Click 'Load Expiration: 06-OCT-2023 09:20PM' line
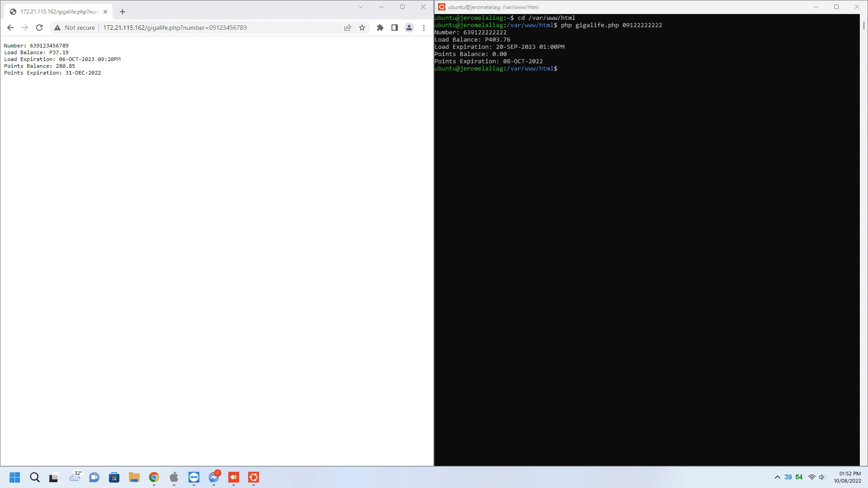The width and height of the screenshot is (868, 488). coord(62,59)
